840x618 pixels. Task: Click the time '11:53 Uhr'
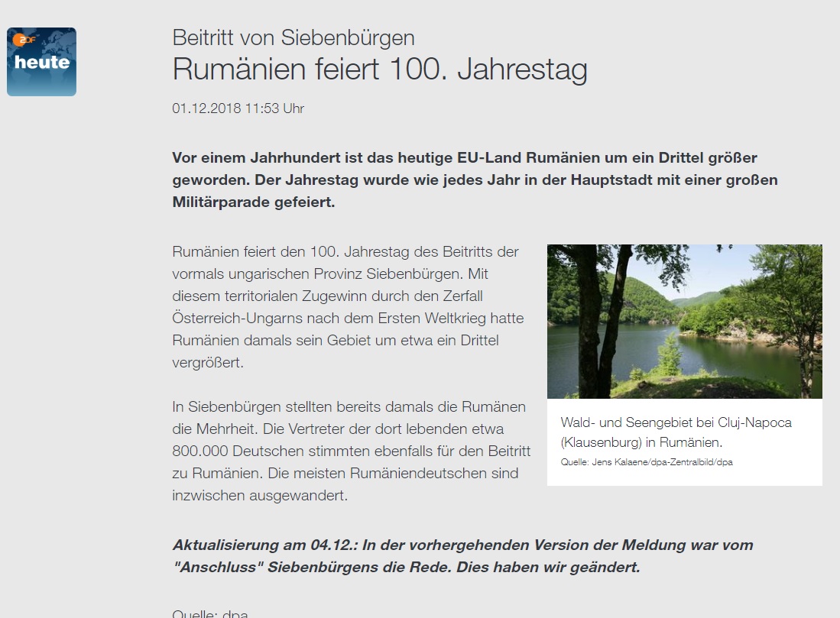(x=274, y=108)
